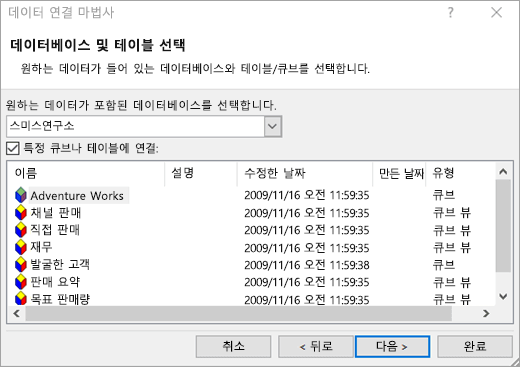
Task: Select the 판매 요약 list entry
Action: (x=55, y=282)
